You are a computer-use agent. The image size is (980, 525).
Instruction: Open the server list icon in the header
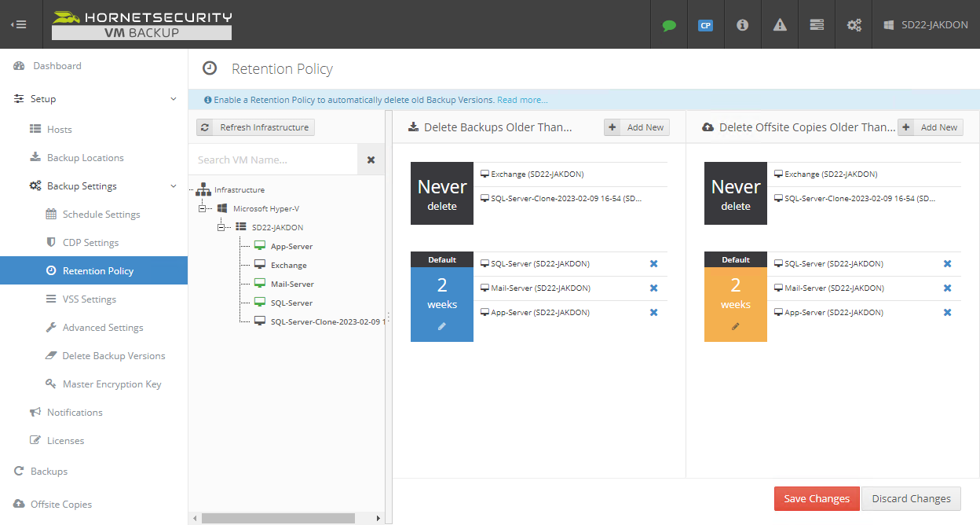(x=817, y=24)
